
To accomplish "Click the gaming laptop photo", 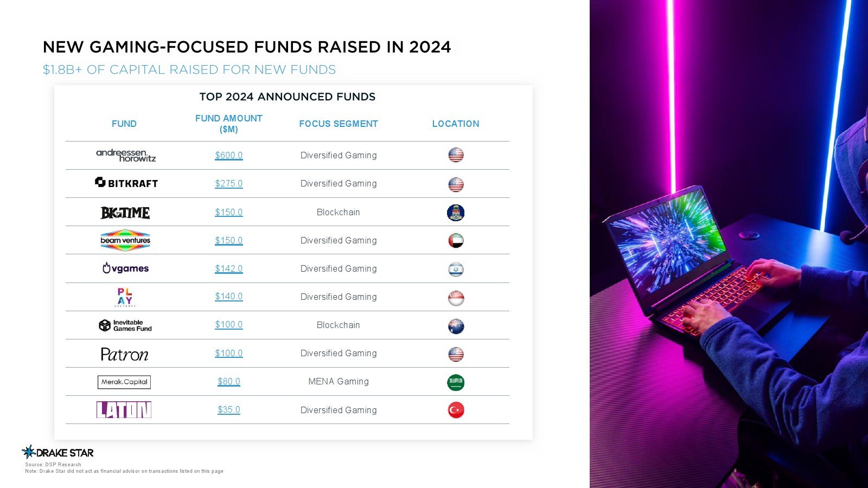I will click(x=729, y=244).
